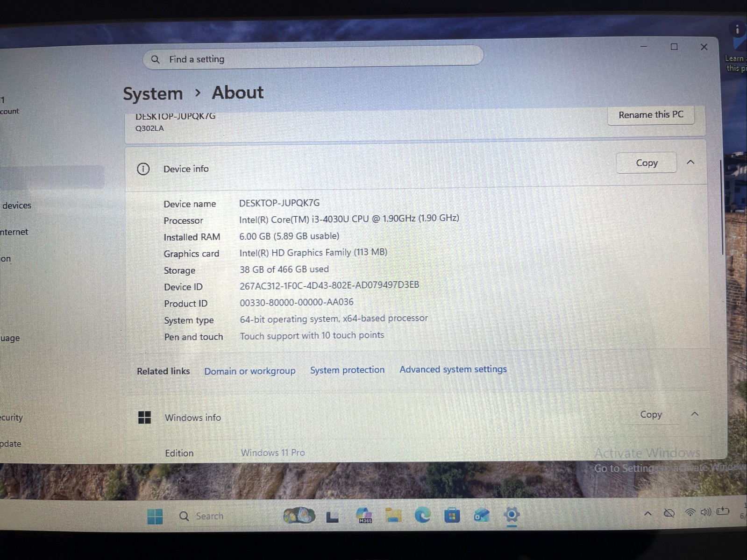Select the System type value 64-bit operating system
747x560 pixels.
coord(334,319)
